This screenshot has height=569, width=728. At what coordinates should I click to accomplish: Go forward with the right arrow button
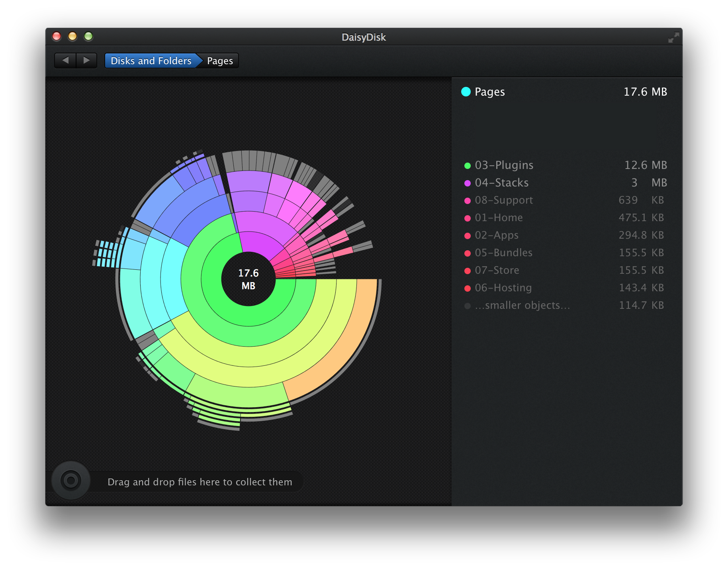coord(86,61)
